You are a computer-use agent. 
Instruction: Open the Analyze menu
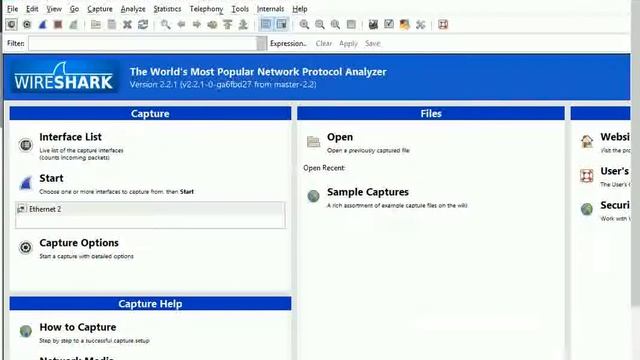133,9
